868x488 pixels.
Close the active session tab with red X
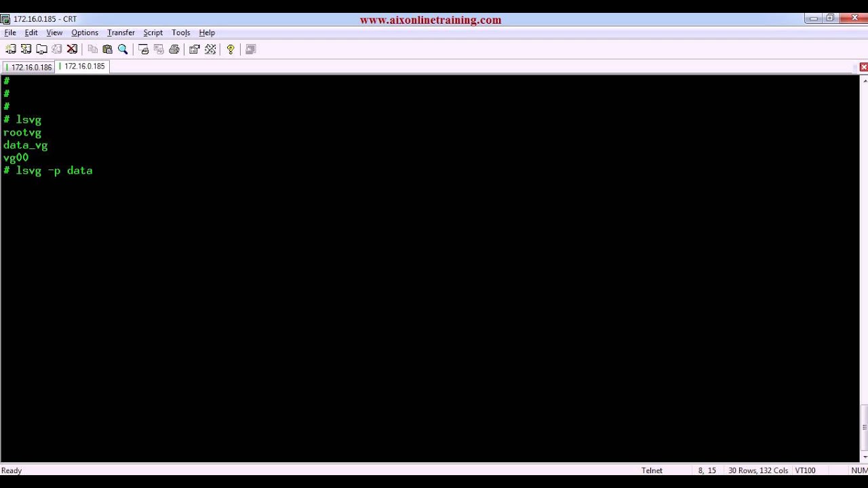pyautogui.click(x=863, y=67)
